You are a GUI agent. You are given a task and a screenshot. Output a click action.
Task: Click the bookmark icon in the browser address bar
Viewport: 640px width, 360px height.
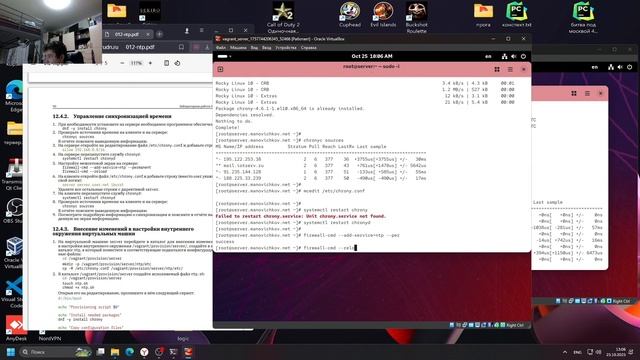pyautogui.click(x=181, y=47)
